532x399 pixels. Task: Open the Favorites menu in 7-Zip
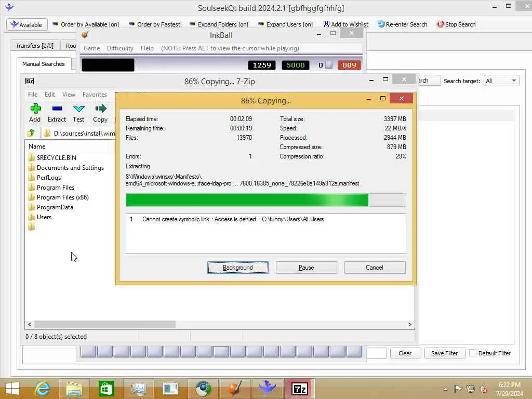click(95, 95)
